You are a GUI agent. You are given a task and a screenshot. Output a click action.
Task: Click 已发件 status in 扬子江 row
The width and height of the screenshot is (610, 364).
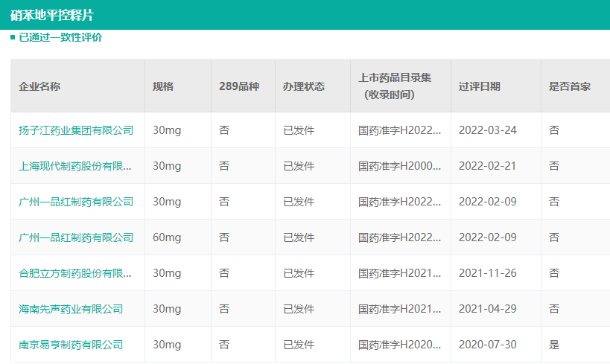299,130
